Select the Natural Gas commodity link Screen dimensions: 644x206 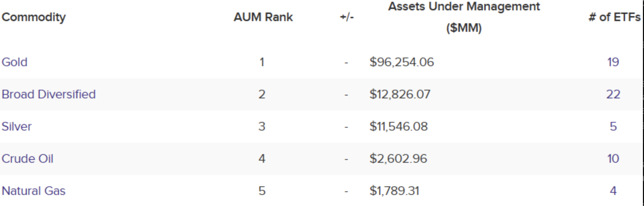(x=34, y=191)
